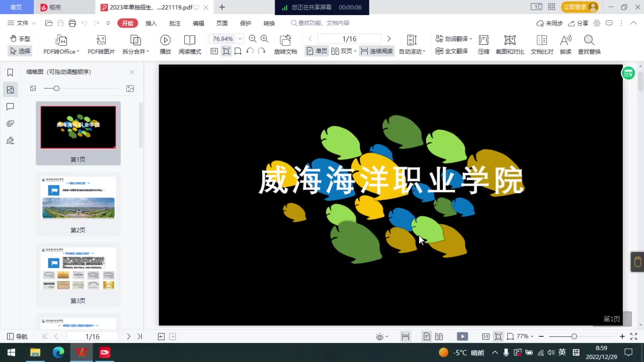Collapse the ribbon with the up chevron
Screen dimensions: 644x362
tap(634, 23)
